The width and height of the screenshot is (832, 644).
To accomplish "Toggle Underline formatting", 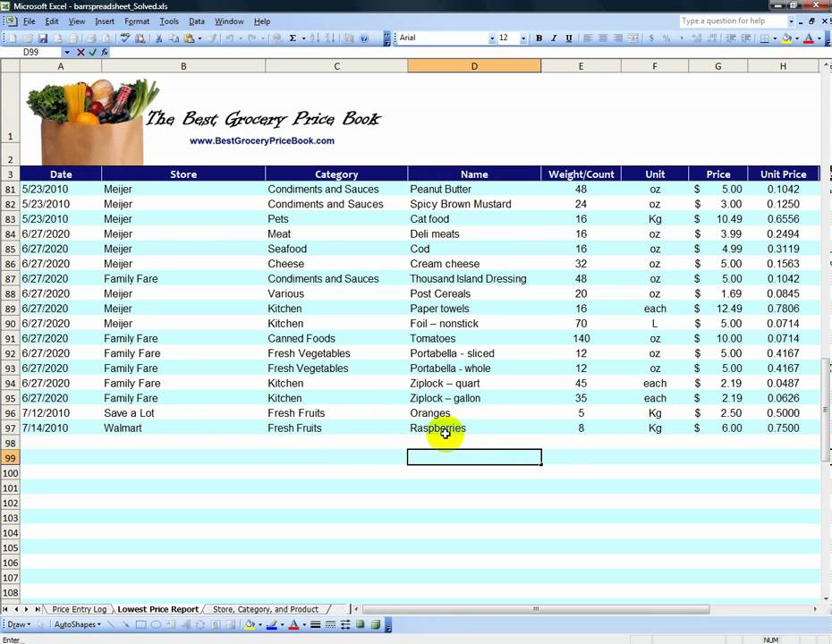I will [569, 38].
